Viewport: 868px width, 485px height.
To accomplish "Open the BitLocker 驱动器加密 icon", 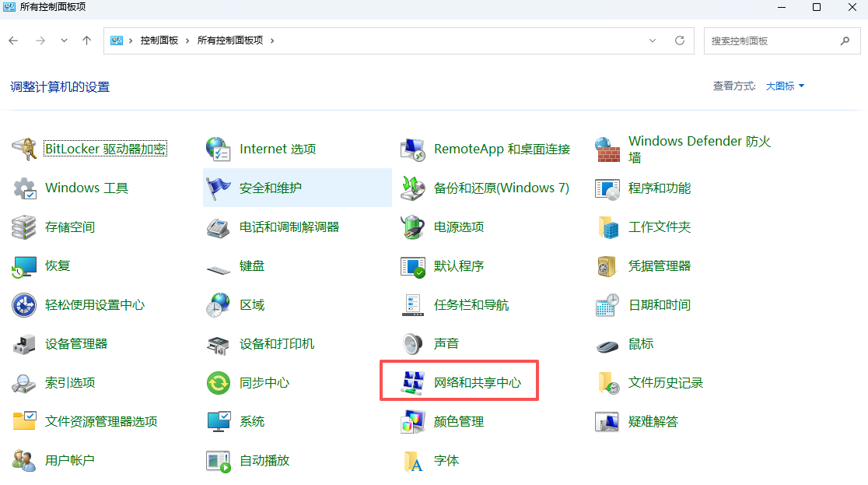I will pyautogui.click(x=25, y=149).
